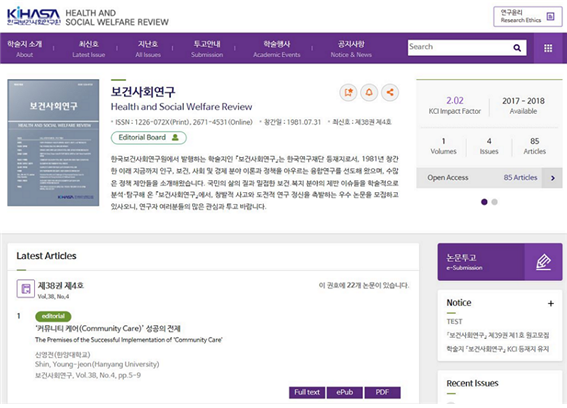This screenshot has width=567, height=408.
Task: Open the 투고안내 Submission menu
Action: pos(207,49)
